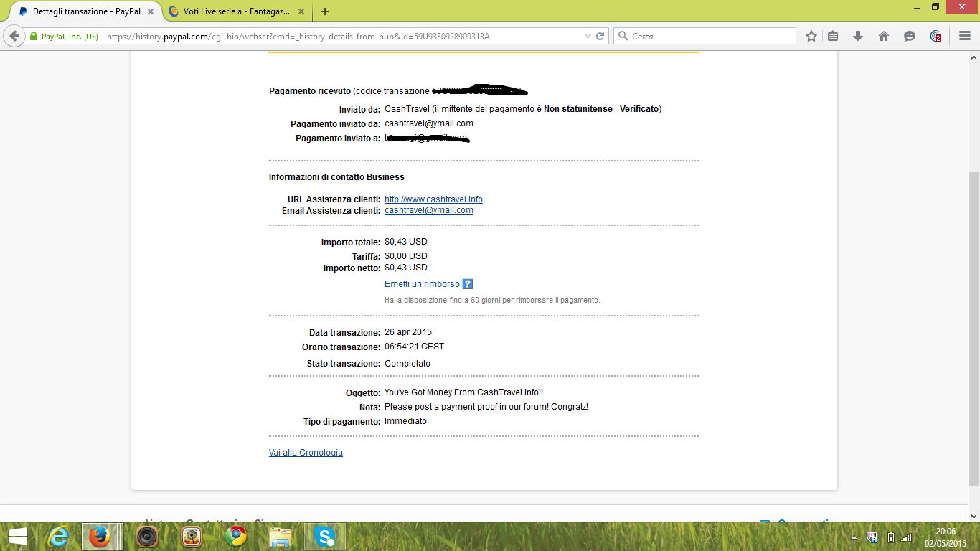The height and width of the screenshot is (551, 980).
Task: Click the battery tray icon
Action: coord(890,537)
